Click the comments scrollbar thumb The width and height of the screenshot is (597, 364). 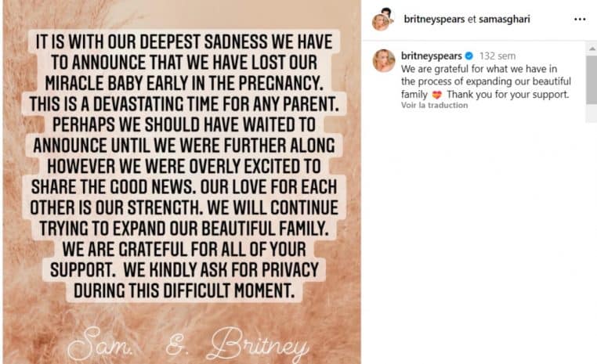click(591, 78)
